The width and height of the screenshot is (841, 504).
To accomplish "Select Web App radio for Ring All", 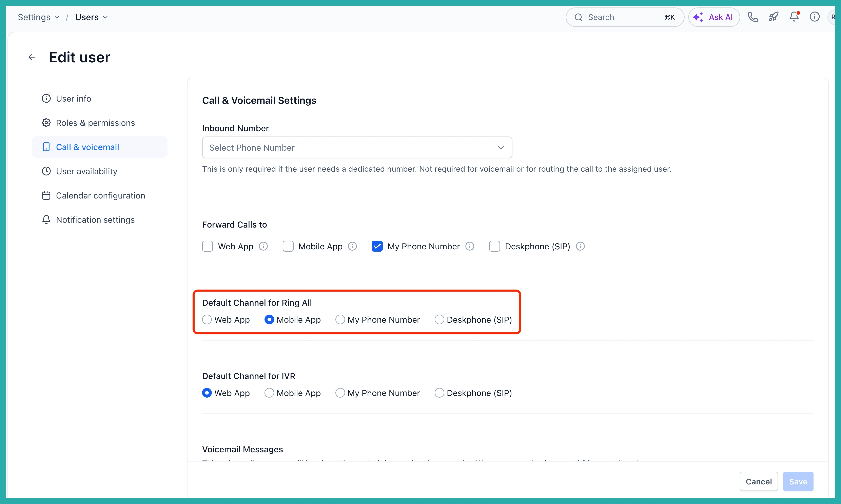I will [x=207, y=320].
